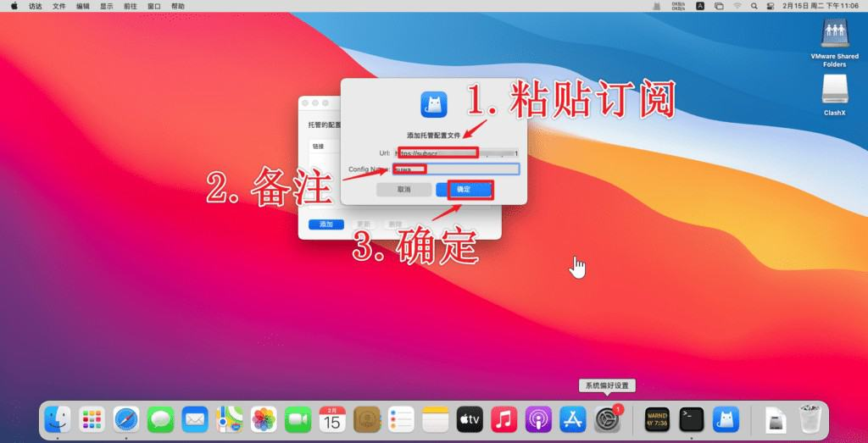Open Control Center in the menu bar

771,6
